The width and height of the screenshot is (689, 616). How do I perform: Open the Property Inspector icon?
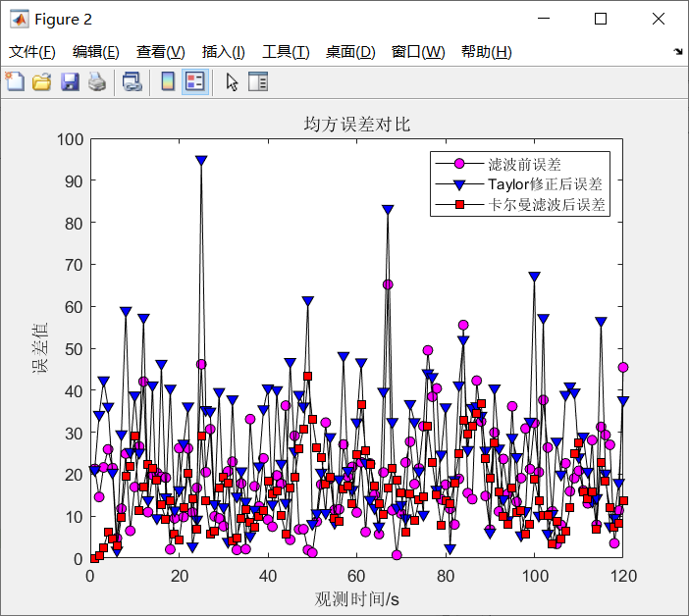click(x=258, y=81)
